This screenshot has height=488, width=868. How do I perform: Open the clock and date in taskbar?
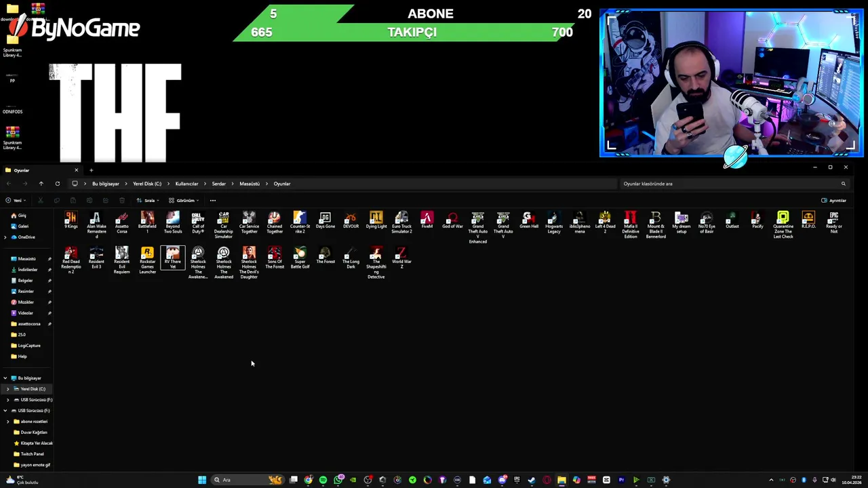(851, 480)
